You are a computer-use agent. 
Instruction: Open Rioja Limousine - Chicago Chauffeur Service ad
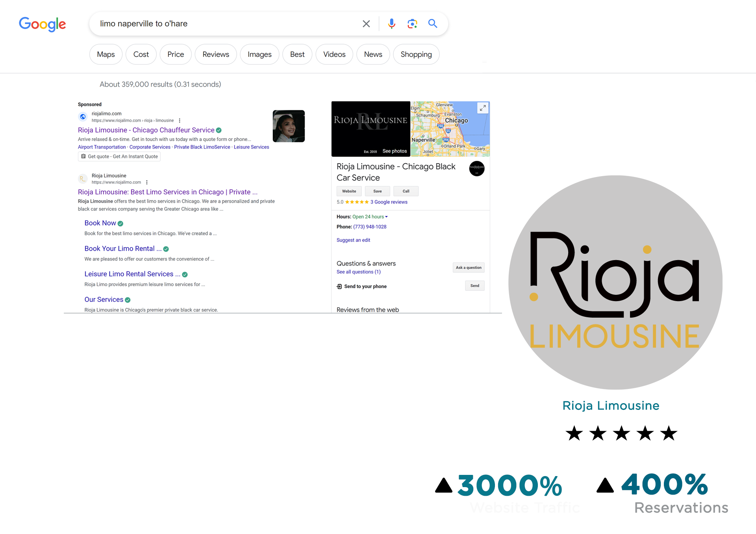pos(146,130)
